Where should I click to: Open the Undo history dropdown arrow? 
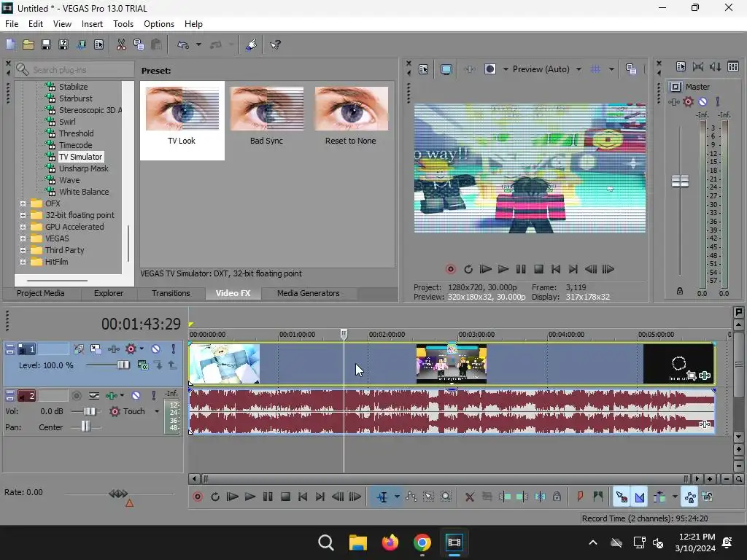tap(198, 44)
